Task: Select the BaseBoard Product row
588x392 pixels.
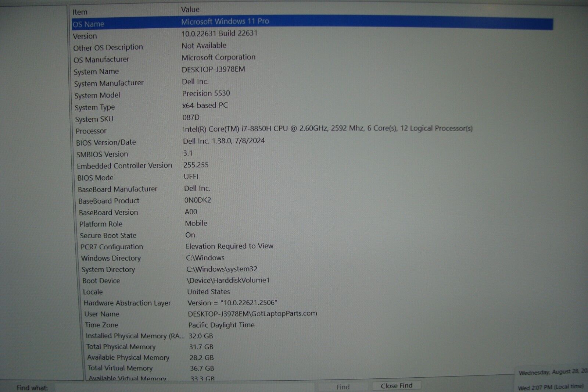Action: [108, 201]
